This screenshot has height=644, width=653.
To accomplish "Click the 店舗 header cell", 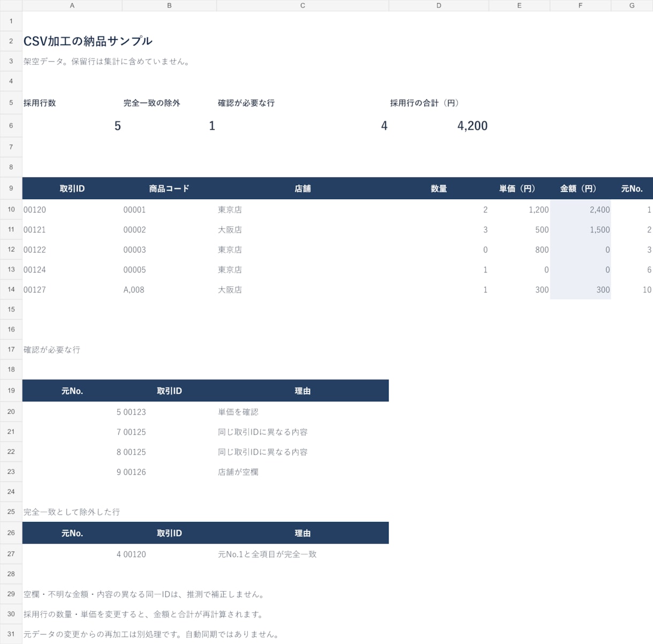I will 302,188.
